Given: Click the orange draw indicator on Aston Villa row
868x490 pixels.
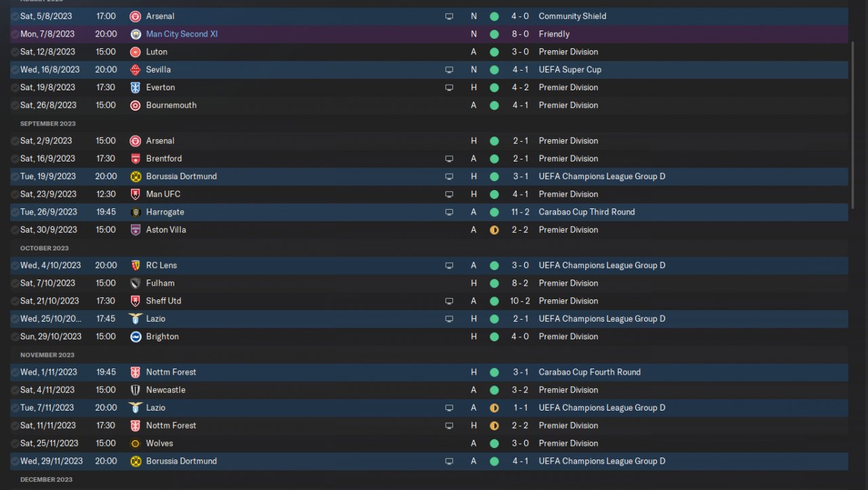Looking at the screenshot, I should (494, 230).
